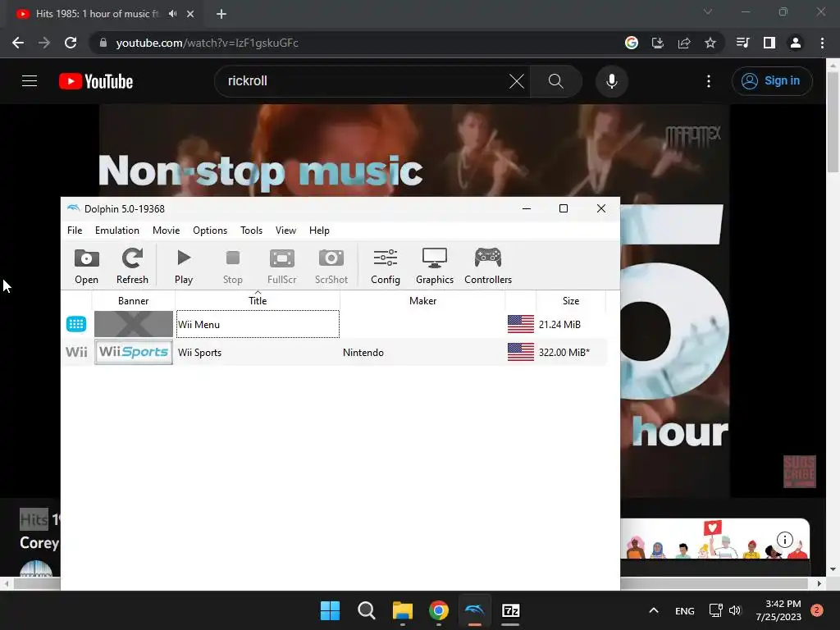Click the Sign in button on YouTube
The image size is (840, 630).
(x=772, y=81)
